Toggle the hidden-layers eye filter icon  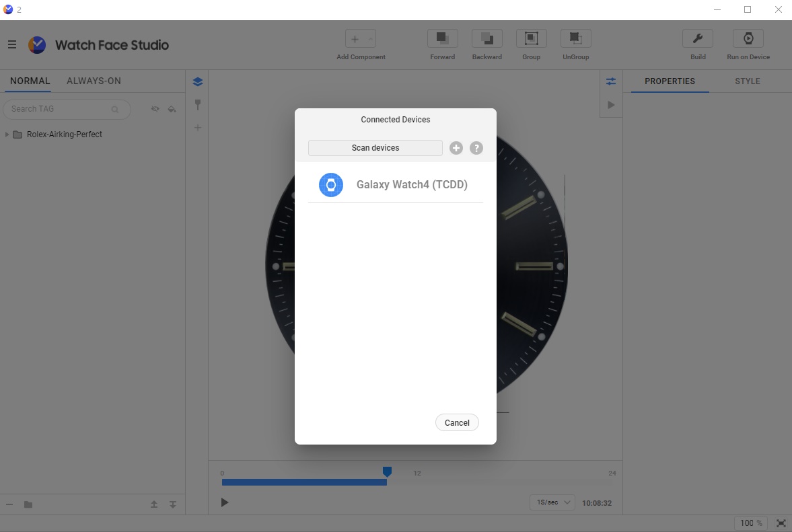coord(155,109)
